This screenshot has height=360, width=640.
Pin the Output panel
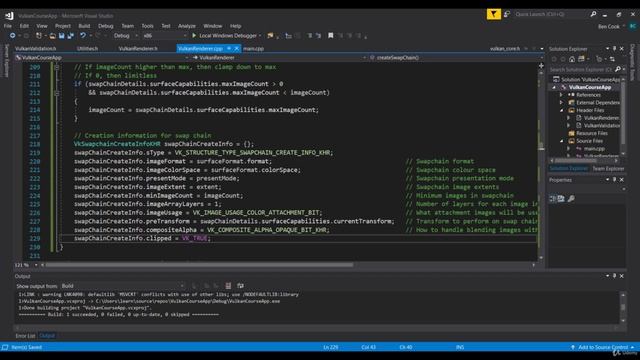pos(614,276)
